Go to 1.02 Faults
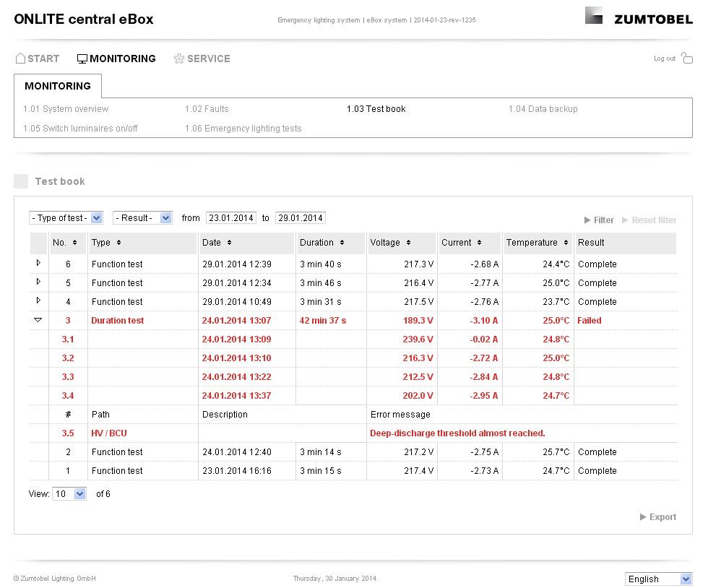This screenshot has height=588, width=708. [x=207, y=109]
